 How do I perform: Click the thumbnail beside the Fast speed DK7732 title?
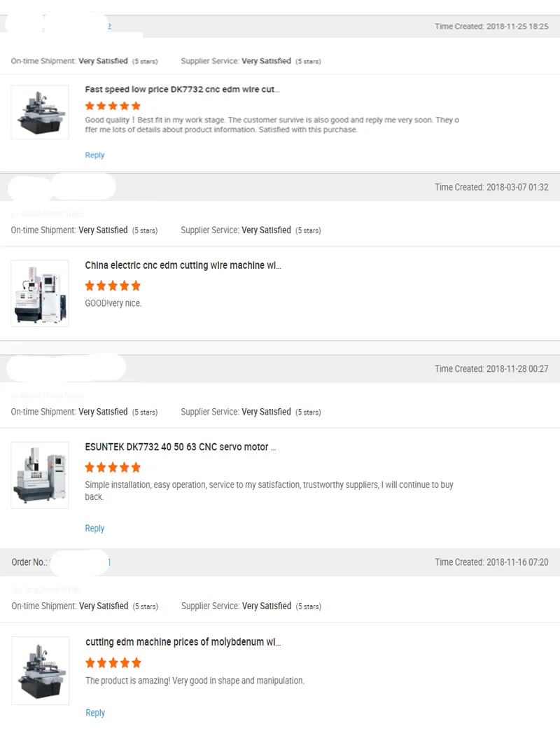(40, 112)
